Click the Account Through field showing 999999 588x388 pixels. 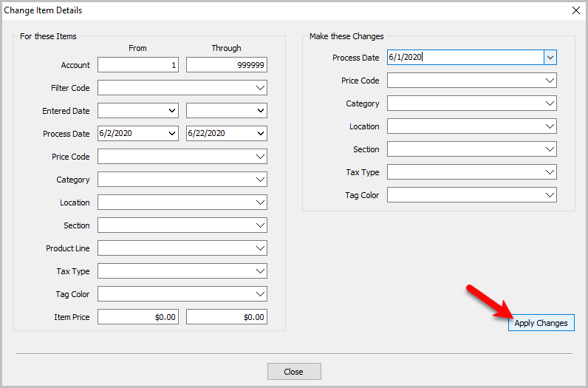click(x=227, y=65)
